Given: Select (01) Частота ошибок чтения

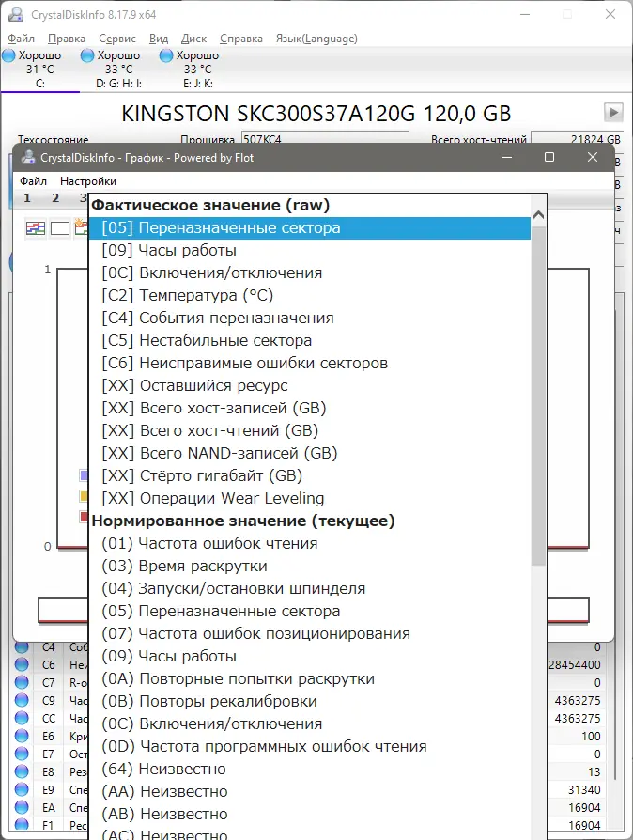Looking at the screenshot, I should coord(310,544).
